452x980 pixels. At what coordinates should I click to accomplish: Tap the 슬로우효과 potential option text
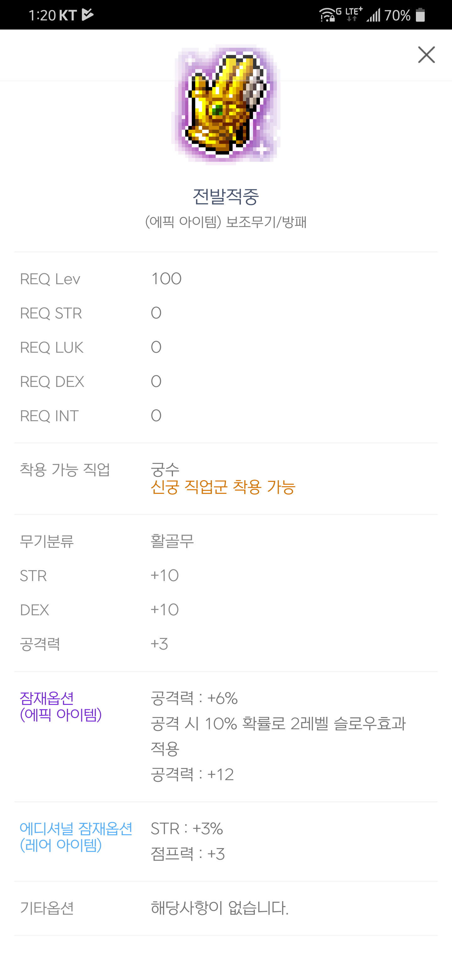tap(278, 724)
